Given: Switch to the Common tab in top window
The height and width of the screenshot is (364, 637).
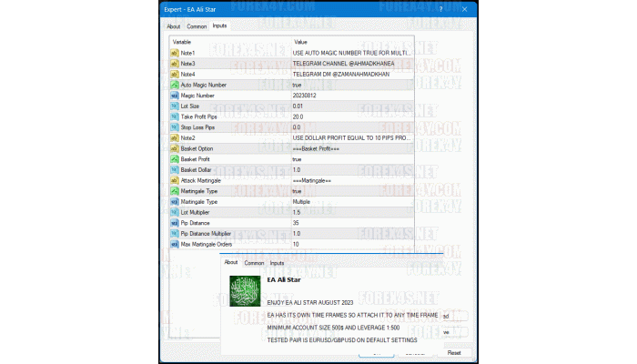Looking at the screenshot, I should coord(197,25).
